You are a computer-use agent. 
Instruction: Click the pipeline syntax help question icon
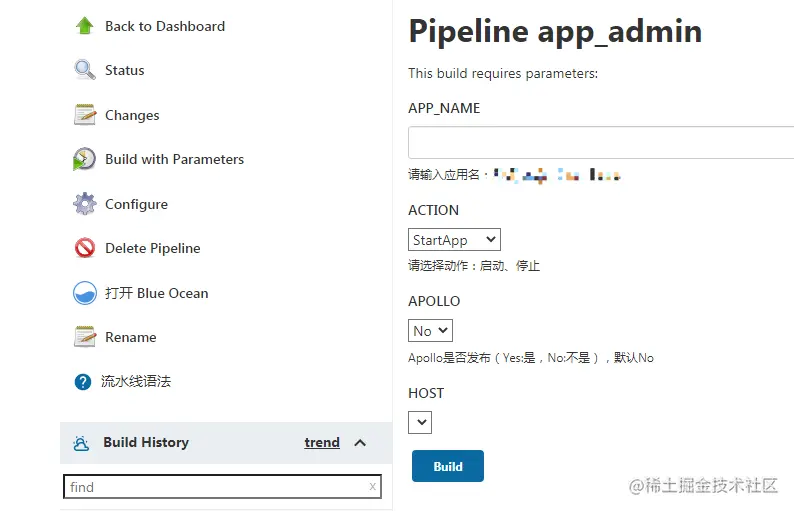coord(83,382)
